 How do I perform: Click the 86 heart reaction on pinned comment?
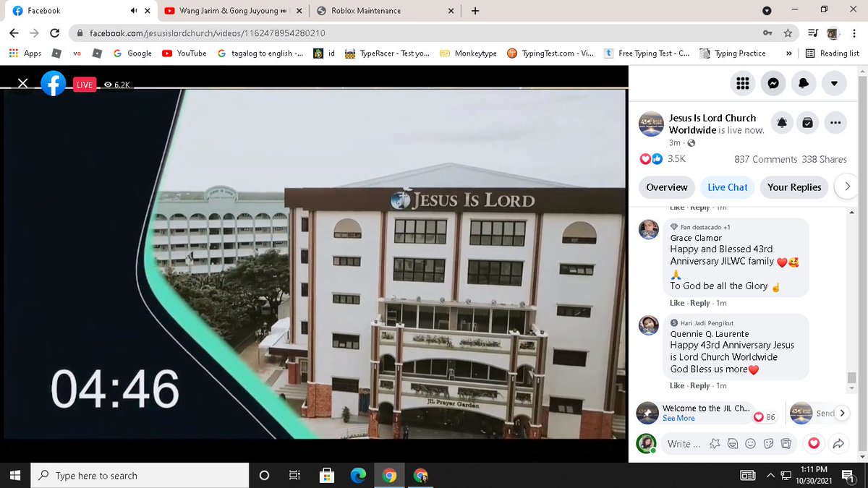click(765, 417)
